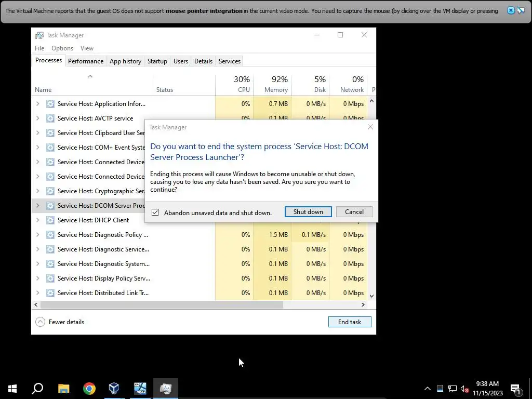
Task: Open the Windows Start menu
Action: (x=12, y=389)
